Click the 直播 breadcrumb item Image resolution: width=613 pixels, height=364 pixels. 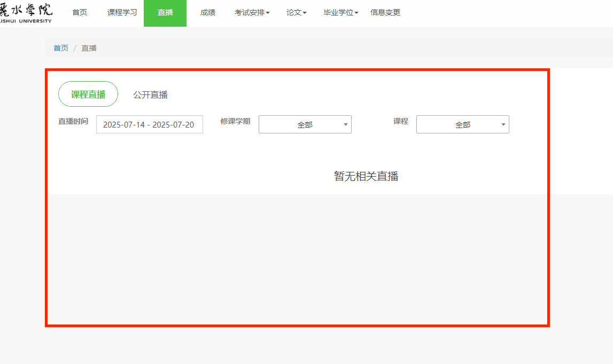pos(89,48)
